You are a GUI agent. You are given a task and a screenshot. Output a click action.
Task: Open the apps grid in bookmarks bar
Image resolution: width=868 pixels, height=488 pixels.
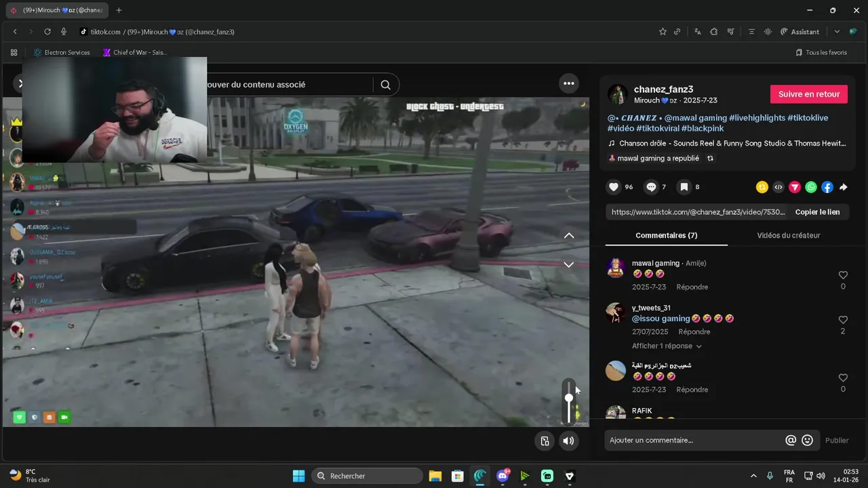[14, 52]
